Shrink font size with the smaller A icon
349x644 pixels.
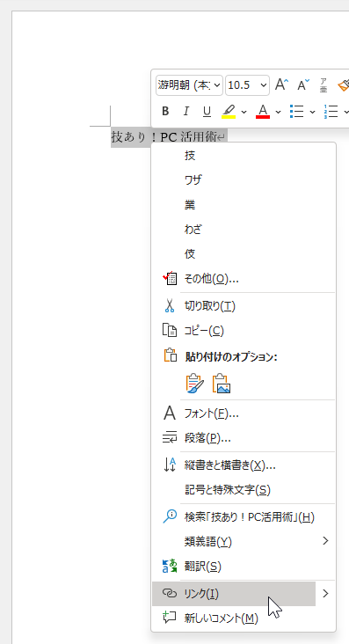(x=303, y=85)
